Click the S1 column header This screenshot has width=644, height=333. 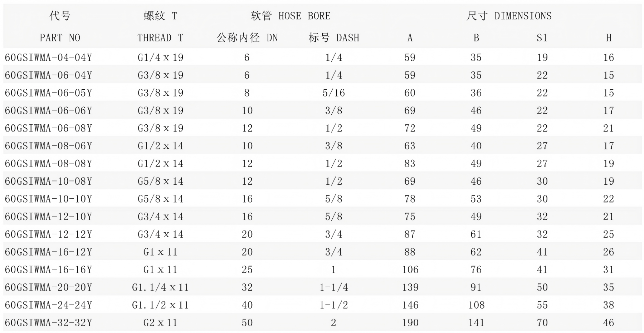coord(542,38)
